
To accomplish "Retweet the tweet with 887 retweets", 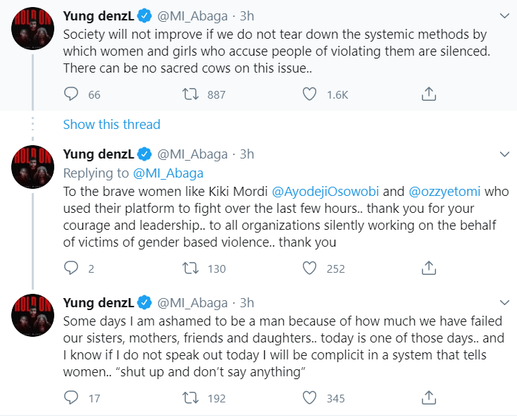I will 189,94.
